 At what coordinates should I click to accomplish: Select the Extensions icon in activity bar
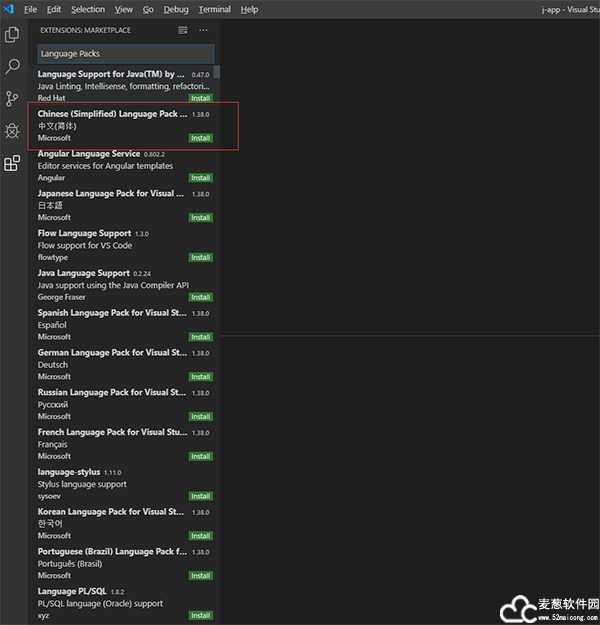(x=12, y=163)
